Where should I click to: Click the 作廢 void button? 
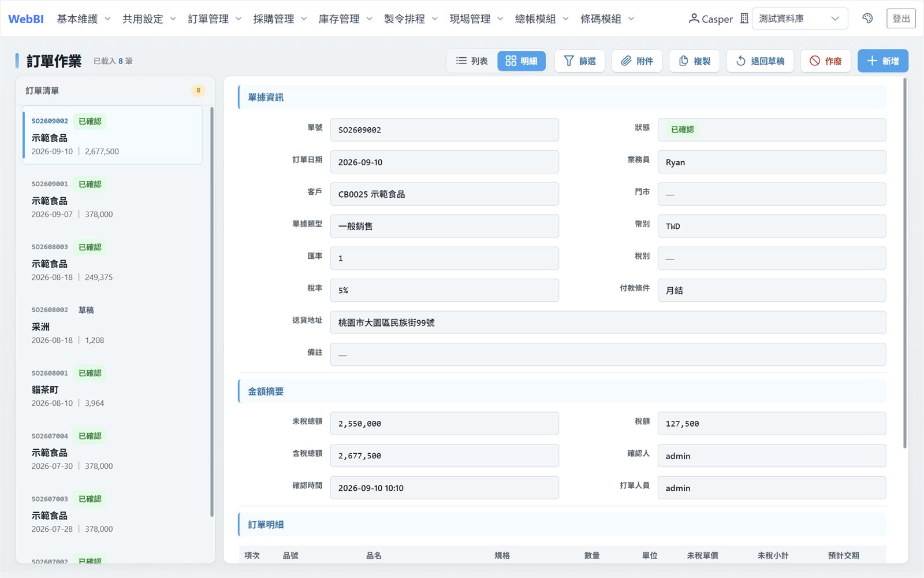(x=826, y=61)
